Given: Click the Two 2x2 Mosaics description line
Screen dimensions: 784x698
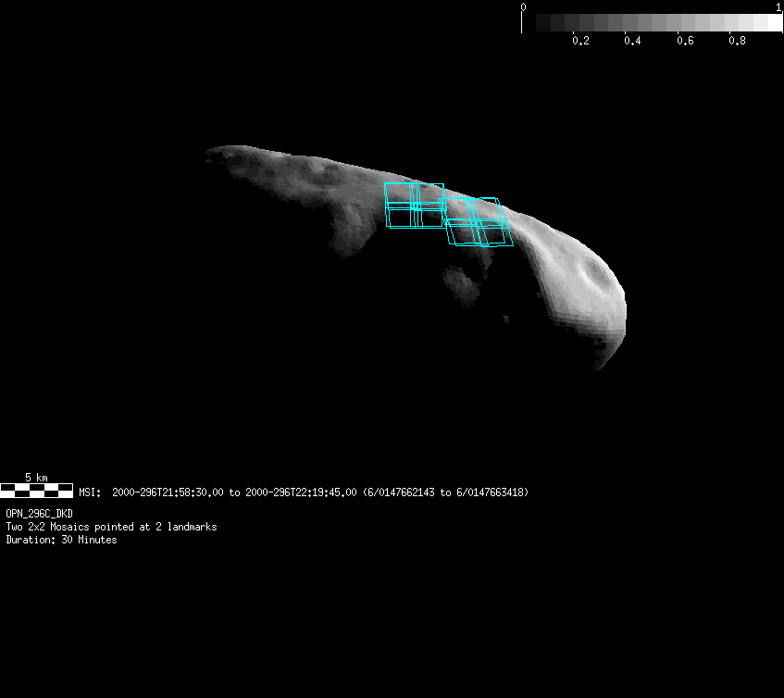Looking at the screenshot, I should [111, 527].
